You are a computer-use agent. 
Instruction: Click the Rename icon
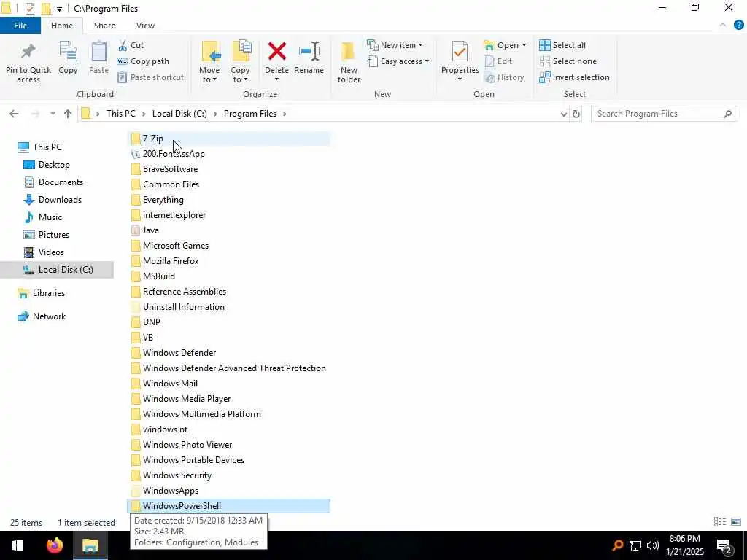point(309,52)
